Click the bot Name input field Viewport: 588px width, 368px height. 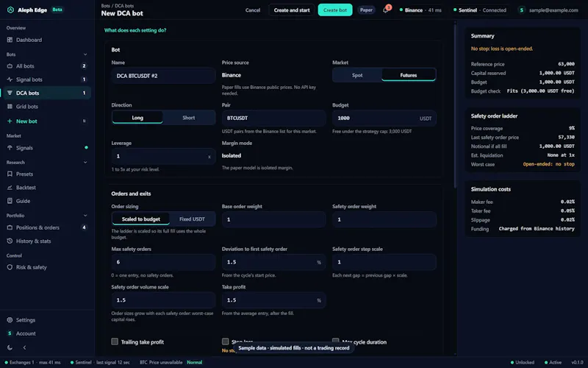tap(163, 76)
